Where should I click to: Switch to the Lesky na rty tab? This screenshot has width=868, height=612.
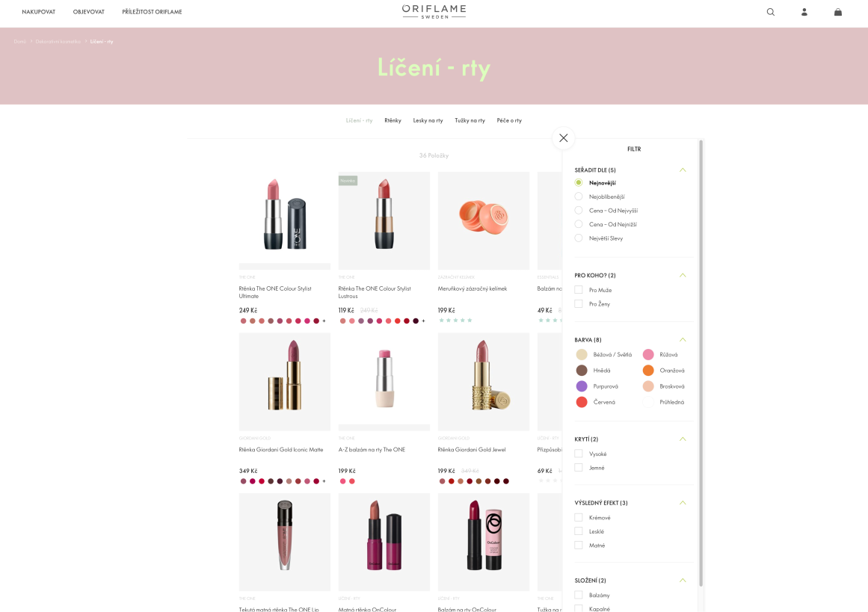pos(428,120)
